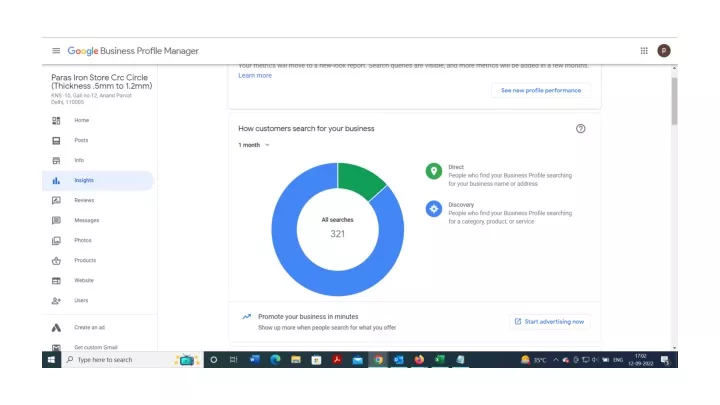Open Website section in sidebar
720x405 pixels.
[x=84, y=281]
